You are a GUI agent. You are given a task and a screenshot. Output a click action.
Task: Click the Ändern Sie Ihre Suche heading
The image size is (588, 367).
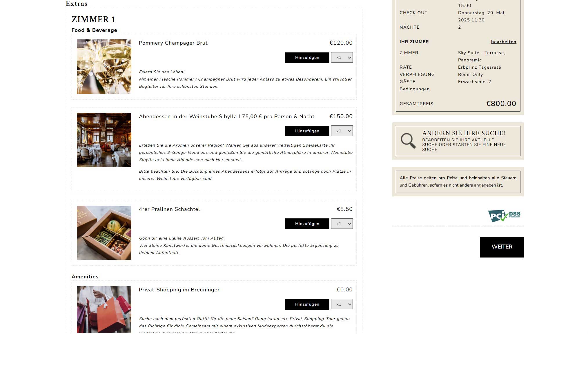click(x=464, y=133)
